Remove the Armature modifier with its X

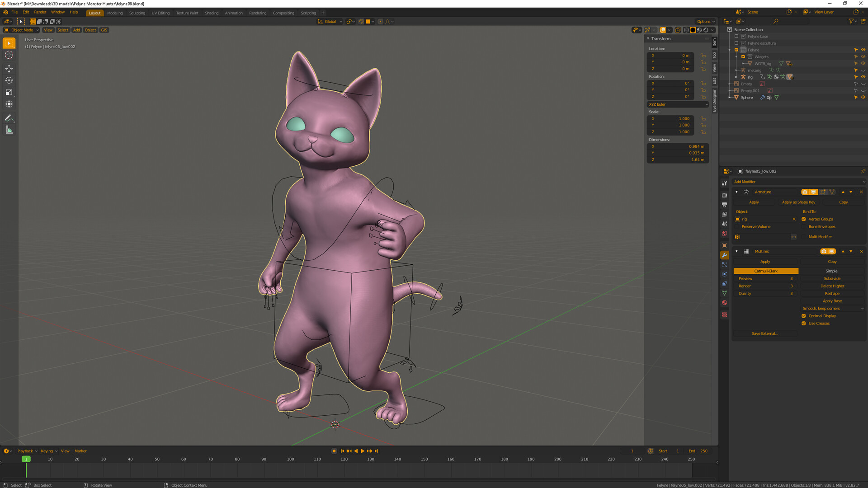(x=861, y=192)
